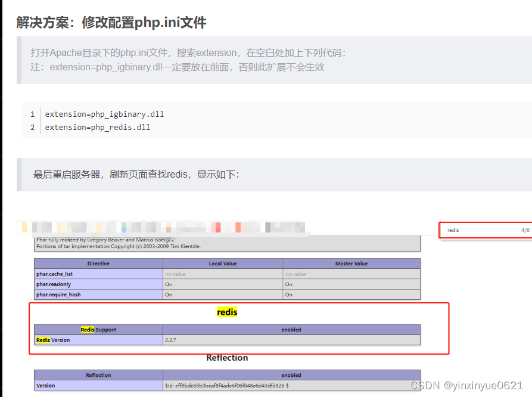532x397 pixels.
Task: Click the Redis Support cell
Action: pyautogui.click(x=98, y=330)
